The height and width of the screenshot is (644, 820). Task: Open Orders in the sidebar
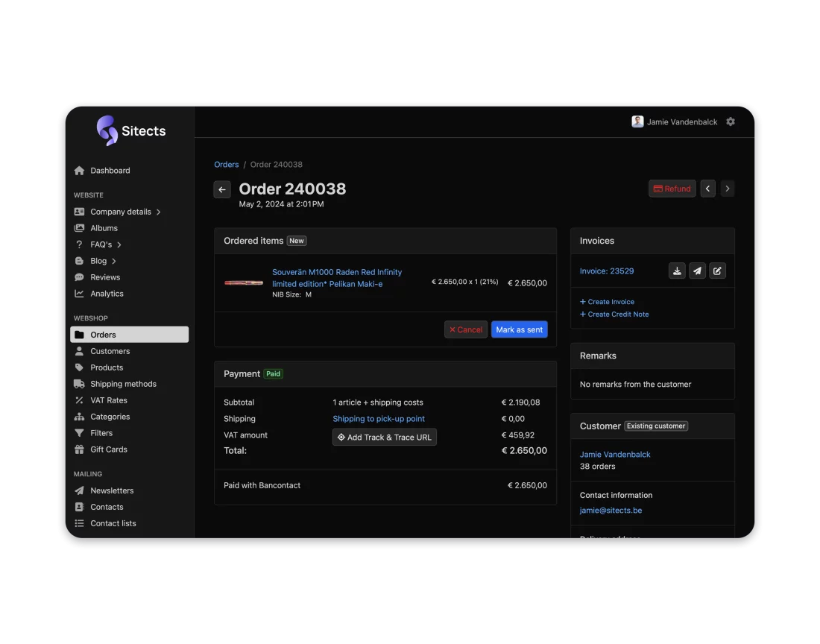(129, 335)
